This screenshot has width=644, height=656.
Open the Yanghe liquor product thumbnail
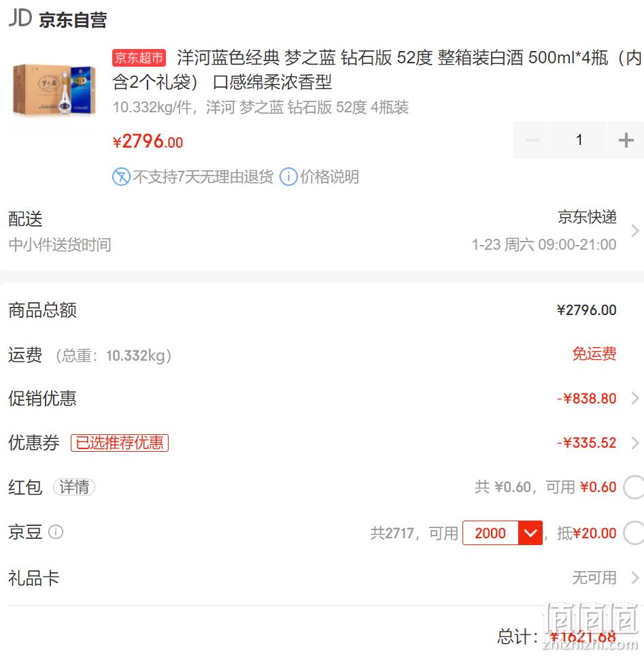pyautogui.click(x=54, y=89)
